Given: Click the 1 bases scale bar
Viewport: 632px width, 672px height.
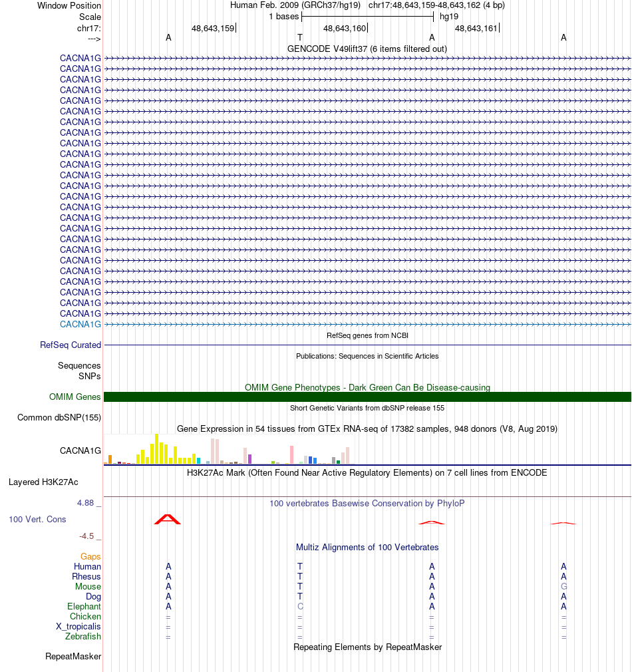Looking at the screenshot, I should tap(368, 17).
